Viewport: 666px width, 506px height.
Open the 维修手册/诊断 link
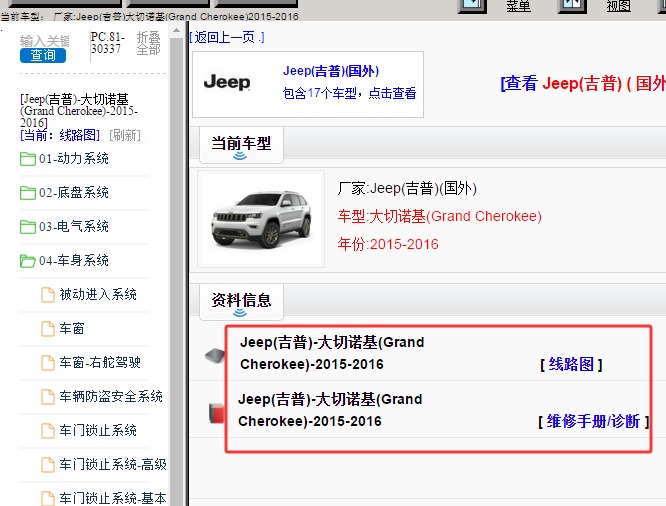click(593, 421)
